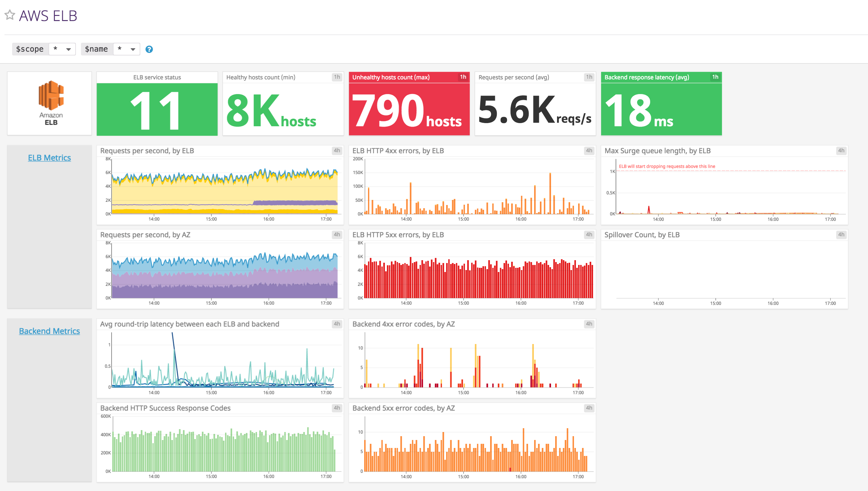The width and height of the screenshot is (868, 491).
Task: Open the ELB Metrics section link
Action: coord(49,158)
